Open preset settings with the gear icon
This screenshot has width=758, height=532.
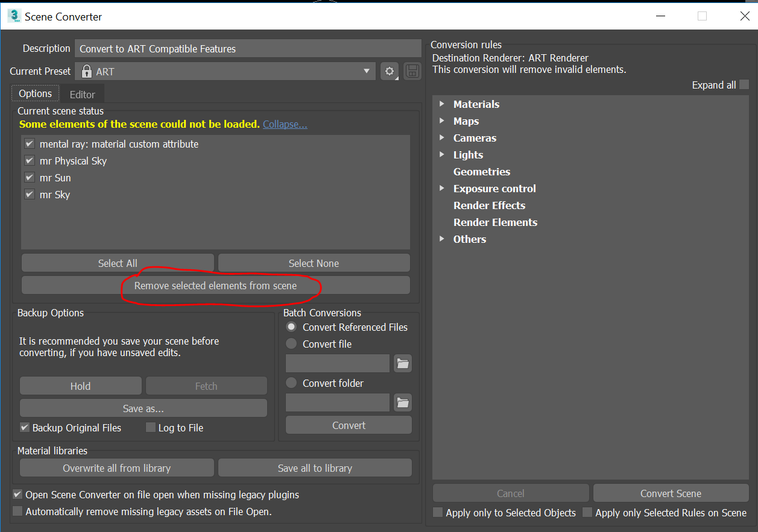pos(390,71)
